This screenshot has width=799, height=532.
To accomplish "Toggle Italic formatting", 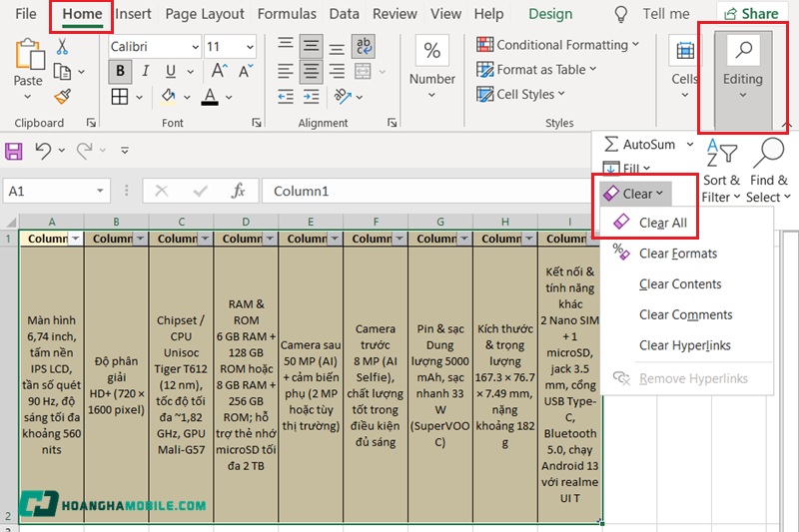I will click(x=145, y=71).
